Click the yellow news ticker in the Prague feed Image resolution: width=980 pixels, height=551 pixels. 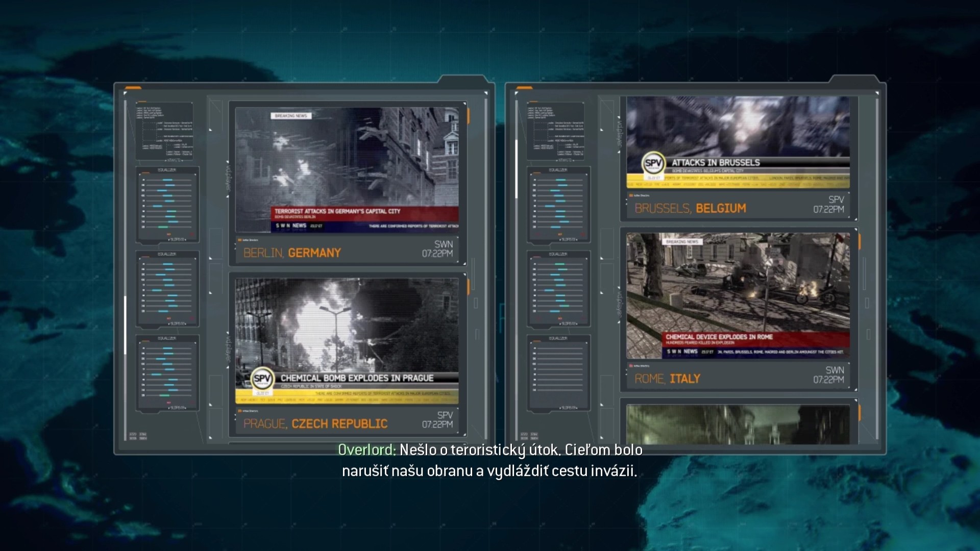pos(347,396)
